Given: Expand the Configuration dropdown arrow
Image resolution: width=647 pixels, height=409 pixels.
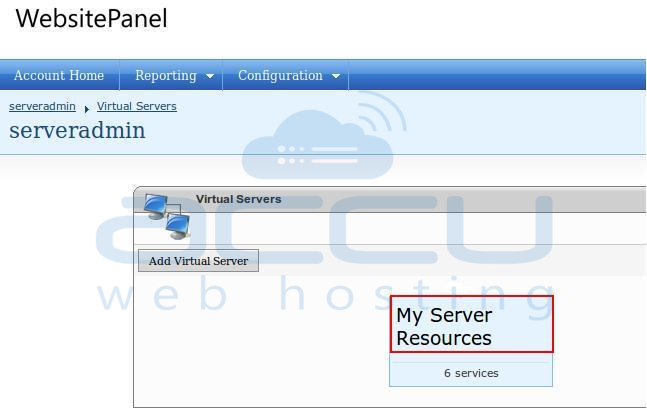Looking at the screenshot, I should coord(336,76).
